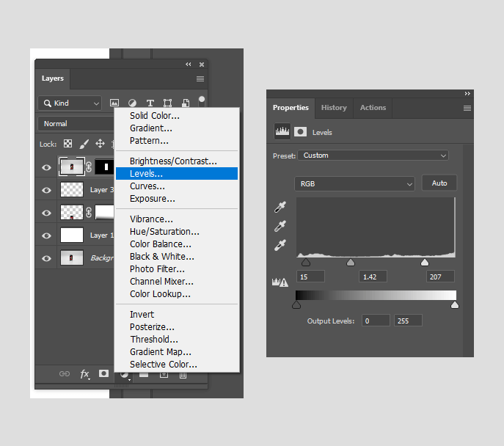This screenshot has height=446, width=504.
Task: Click the highlight field showing 207
Action: point(440,277)
